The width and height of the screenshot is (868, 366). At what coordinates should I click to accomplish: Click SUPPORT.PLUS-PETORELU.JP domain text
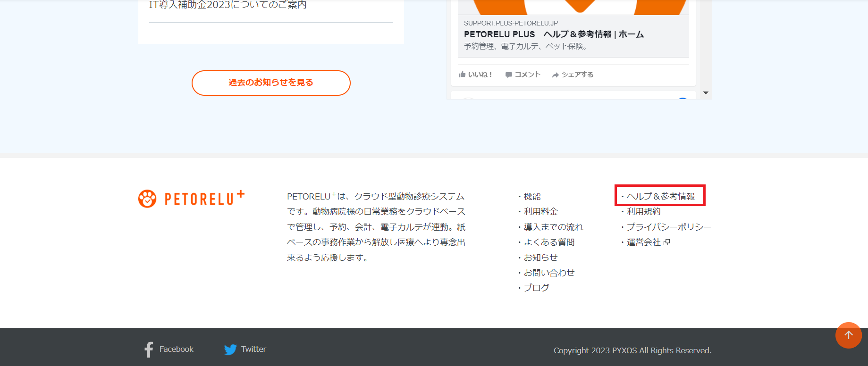[x=511, y=23]
